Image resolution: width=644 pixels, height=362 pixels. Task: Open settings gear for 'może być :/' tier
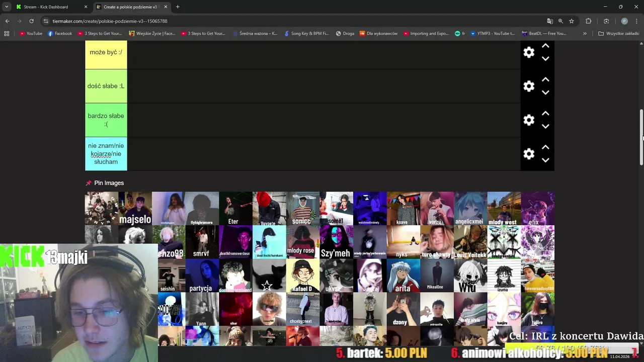point(529,52)
